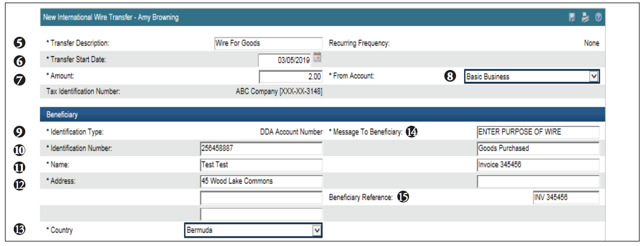This screenshot has width=644, height=246.
Task: Click the message line reading Invoice 345456
Action: click(538, 165)
